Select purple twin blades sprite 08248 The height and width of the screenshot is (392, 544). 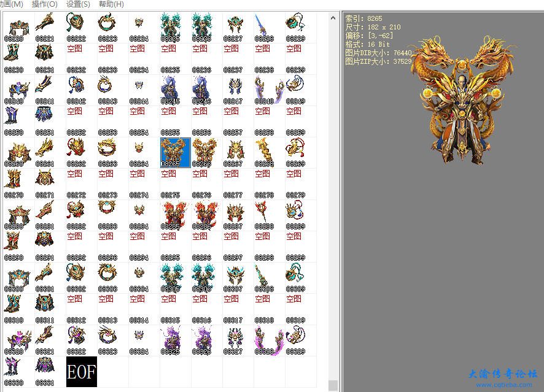269,90
